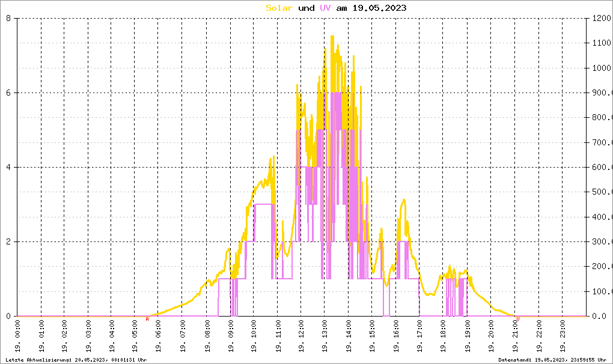Click the time label '19. 10:00'

tap(254, 336)
